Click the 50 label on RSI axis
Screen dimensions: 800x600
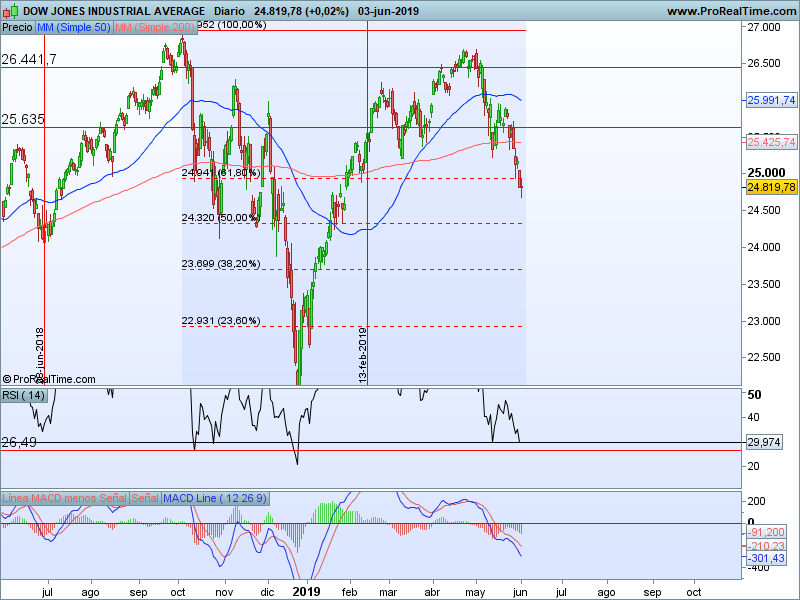[754, 394]
